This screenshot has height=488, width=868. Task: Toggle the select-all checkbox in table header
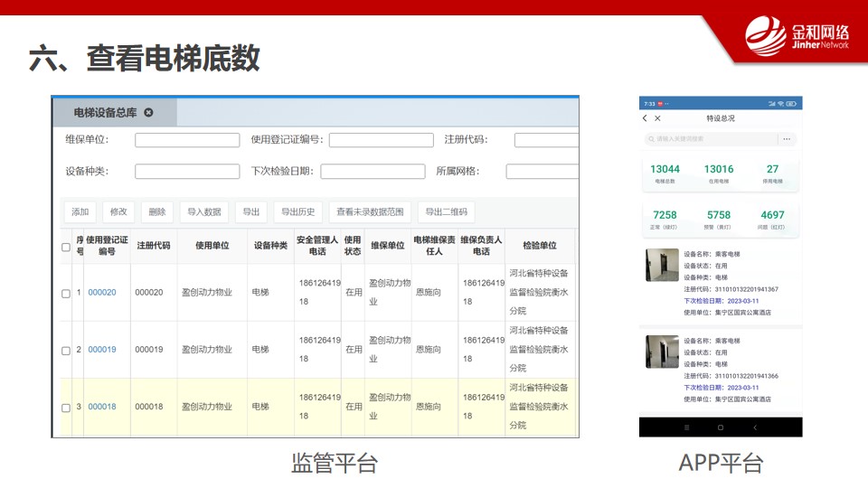click(x=66, y=247)
